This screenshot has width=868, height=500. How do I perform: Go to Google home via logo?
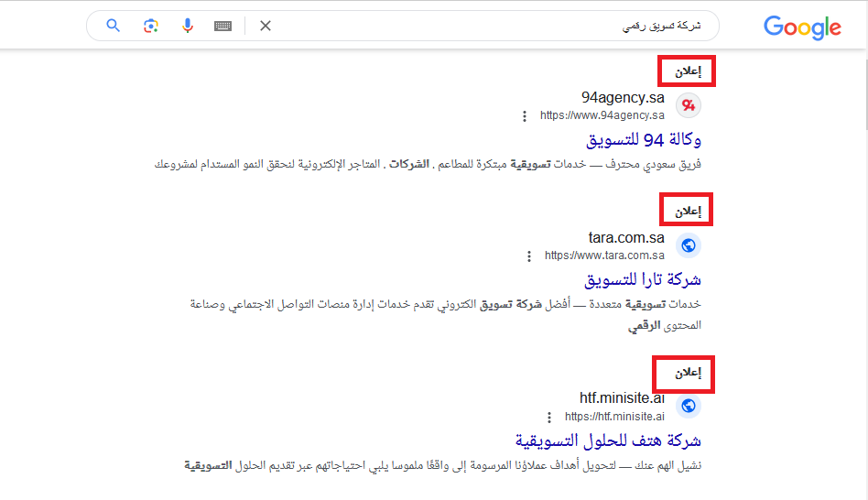(x=802, y=27)
